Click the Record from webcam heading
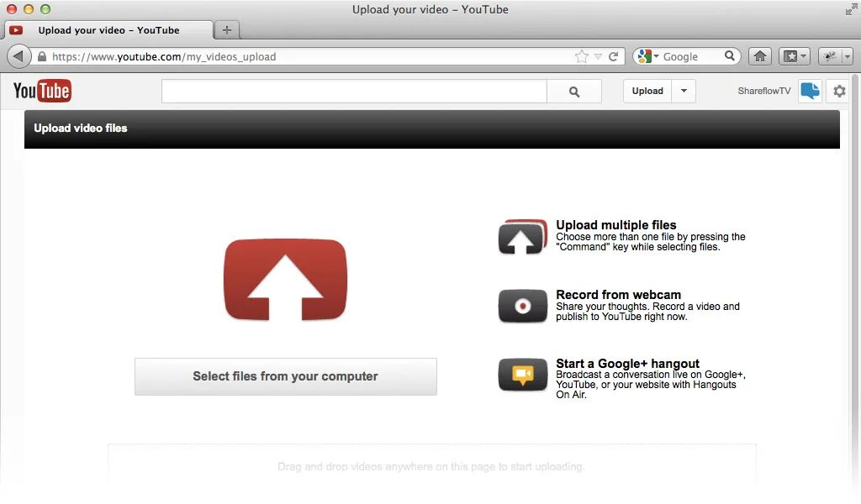Screen dimensions: 861x504 (x=618, y=295)
